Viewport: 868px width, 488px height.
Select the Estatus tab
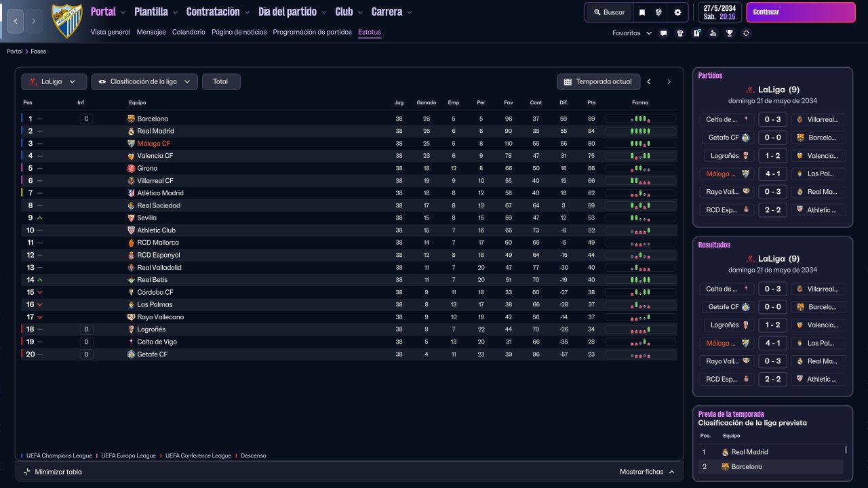pos(370,32)
